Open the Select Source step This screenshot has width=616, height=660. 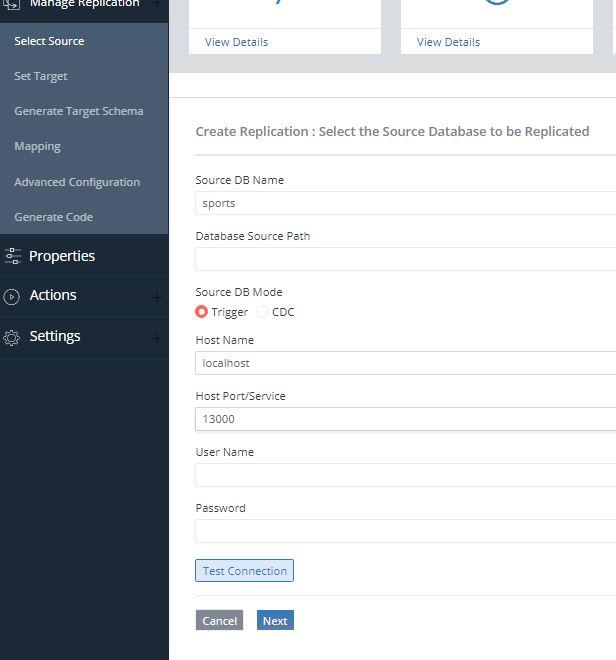coord(49,41)
